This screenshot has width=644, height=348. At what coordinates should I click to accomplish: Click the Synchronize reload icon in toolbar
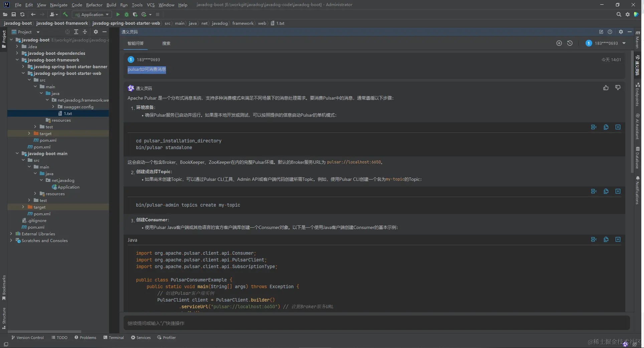[22, 14]
